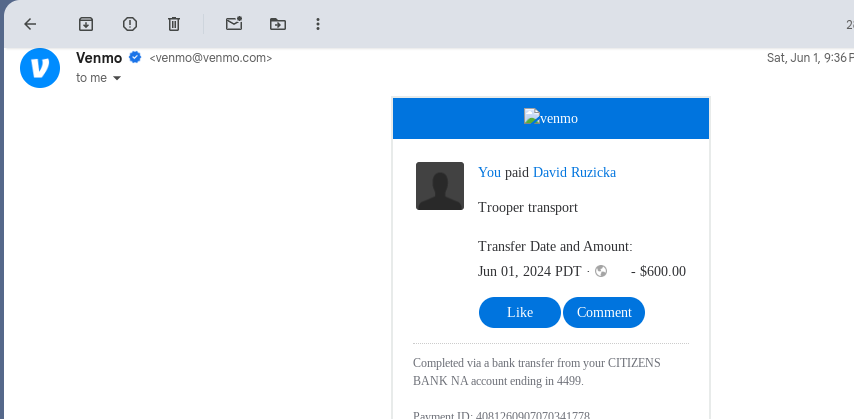Screen dimensions: 854x419
Task: Archive this Venmo email
Action: point(86,24)
